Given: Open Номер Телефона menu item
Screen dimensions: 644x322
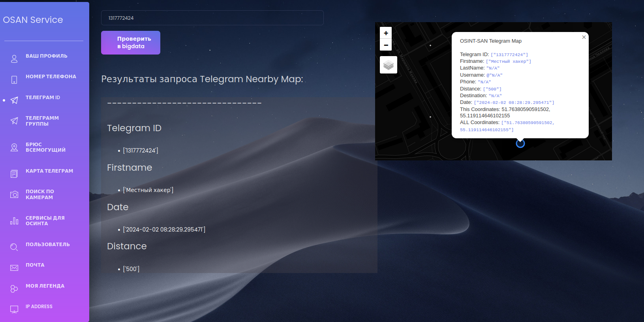Looking at the screenshot, I should [x=51, y=77].
